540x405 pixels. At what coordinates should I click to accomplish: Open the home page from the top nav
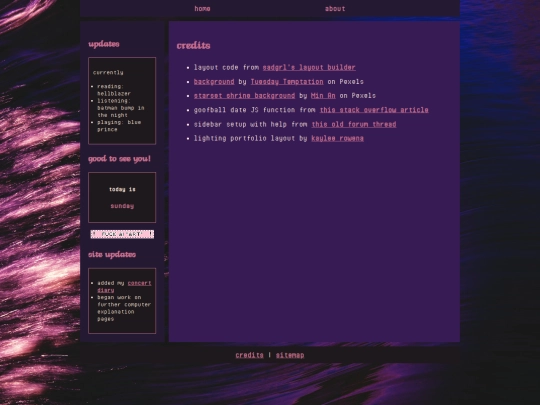pos(202,9)
